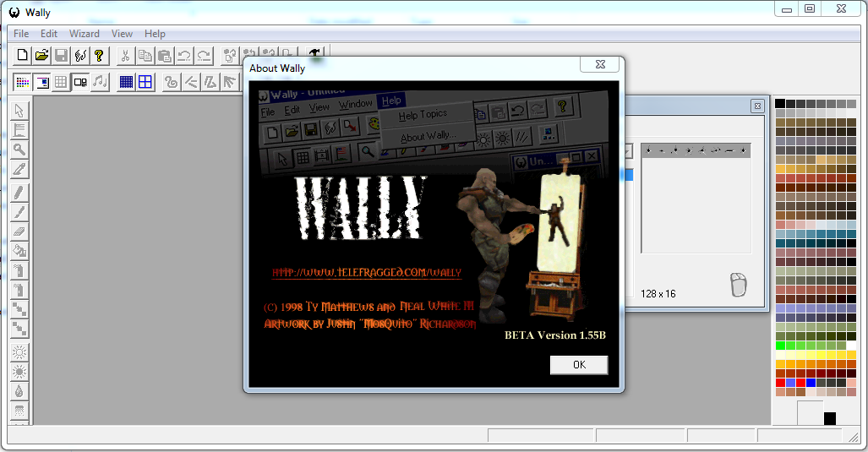Viewport: 868px width, 452px height.
Task: Select the darken filled-sun tool
Action: pyautogui.click(x=19, y=371)
